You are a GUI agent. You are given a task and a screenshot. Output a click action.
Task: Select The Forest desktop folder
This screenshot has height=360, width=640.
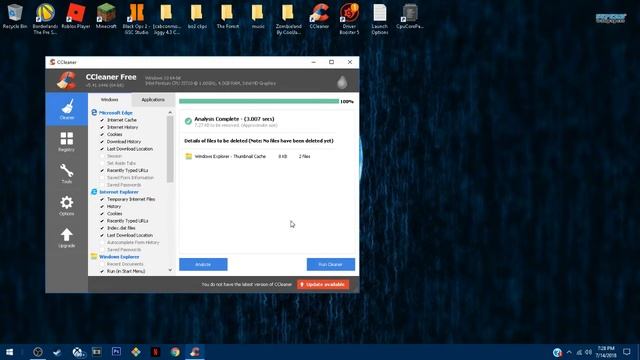(x=227, y=16)
